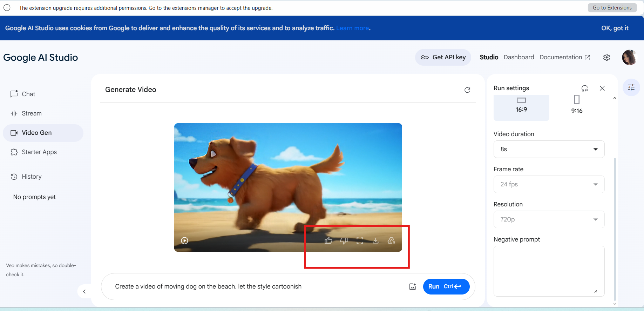
Task: Open the Chat section in sidebar
Action: coord(28,94)
